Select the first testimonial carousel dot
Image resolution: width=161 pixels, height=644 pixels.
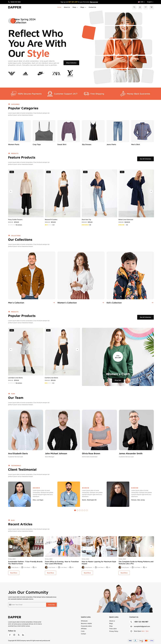tap(75, 510)
